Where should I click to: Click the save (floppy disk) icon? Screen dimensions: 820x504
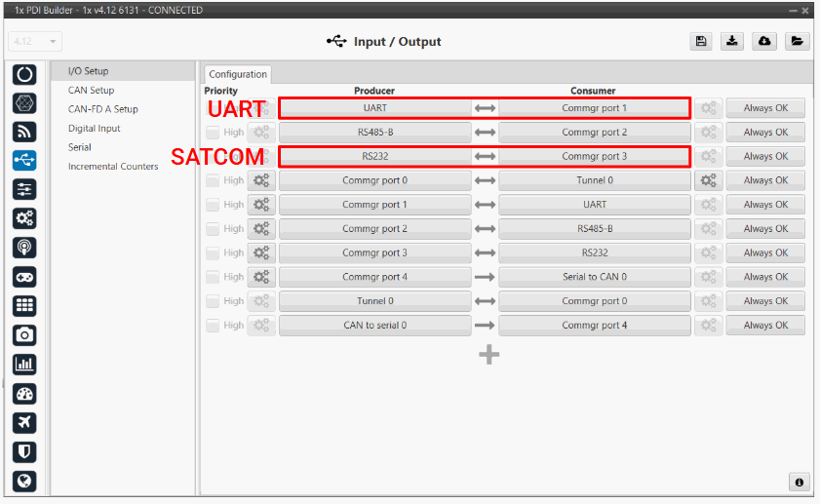pos(700,41)
